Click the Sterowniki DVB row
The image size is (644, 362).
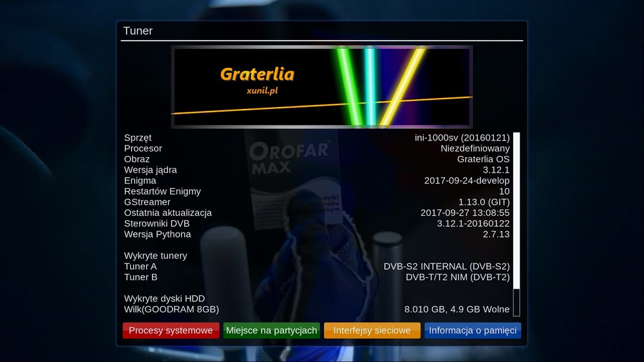(317, 224)
